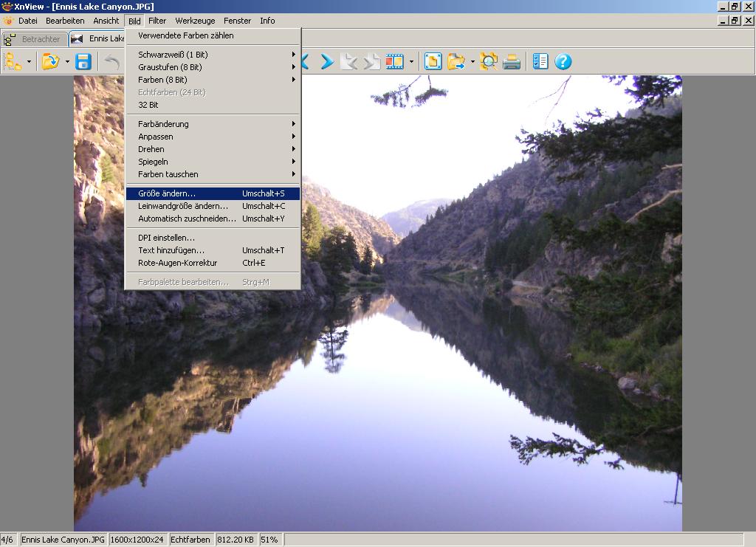The height and width of the screenshot is (547, 756).
Task: Select 32 Bit color depth option
Action: point(148,105)
